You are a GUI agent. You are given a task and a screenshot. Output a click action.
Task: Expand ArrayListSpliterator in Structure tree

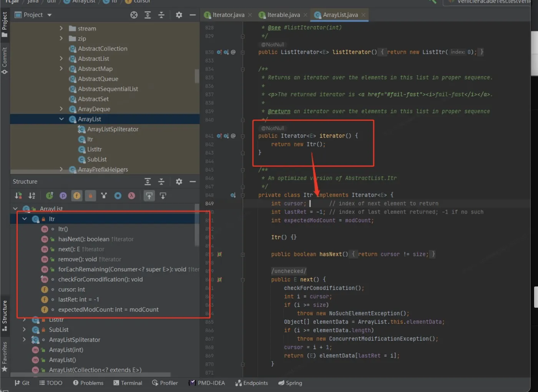coord(25,339)
